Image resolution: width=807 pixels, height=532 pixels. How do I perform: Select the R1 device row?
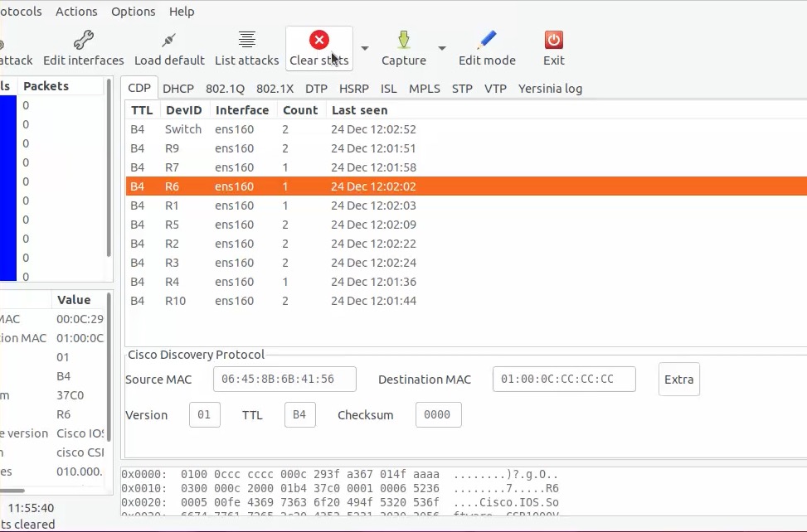click(466, 205)
